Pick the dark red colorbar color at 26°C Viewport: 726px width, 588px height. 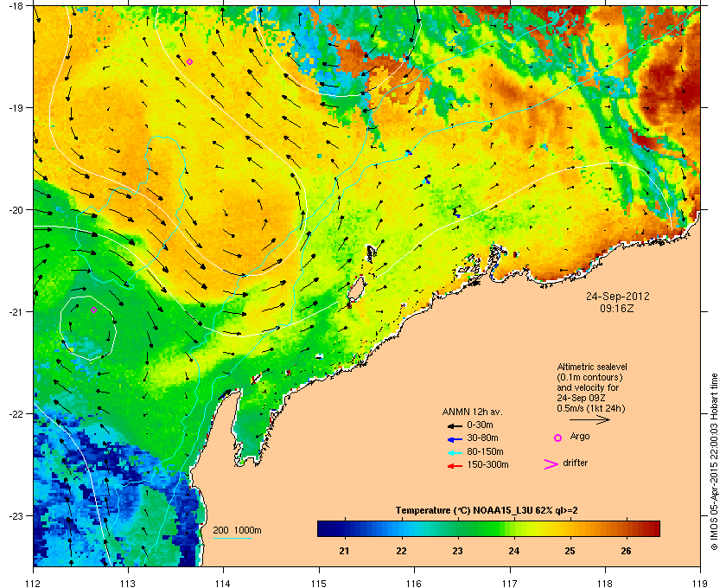coord(626,528)
